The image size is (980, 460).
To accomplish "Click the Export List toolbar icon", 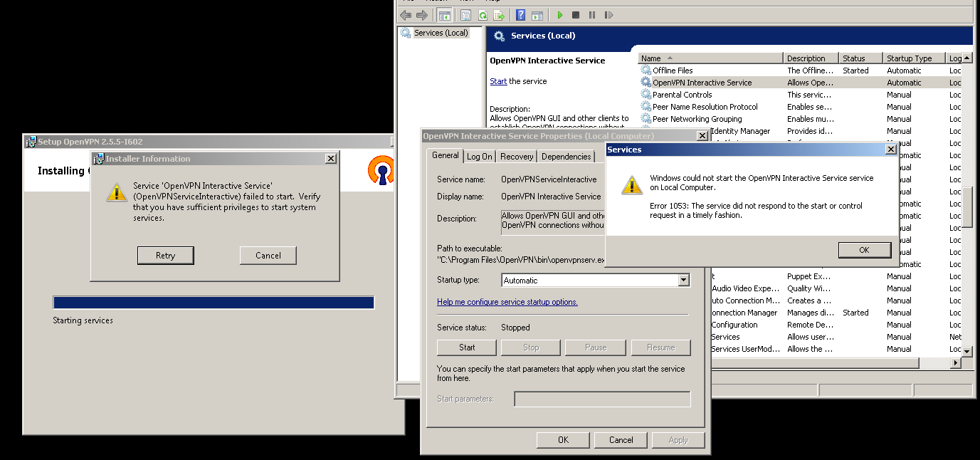I will pyautogui.click(x=499, y=15).
